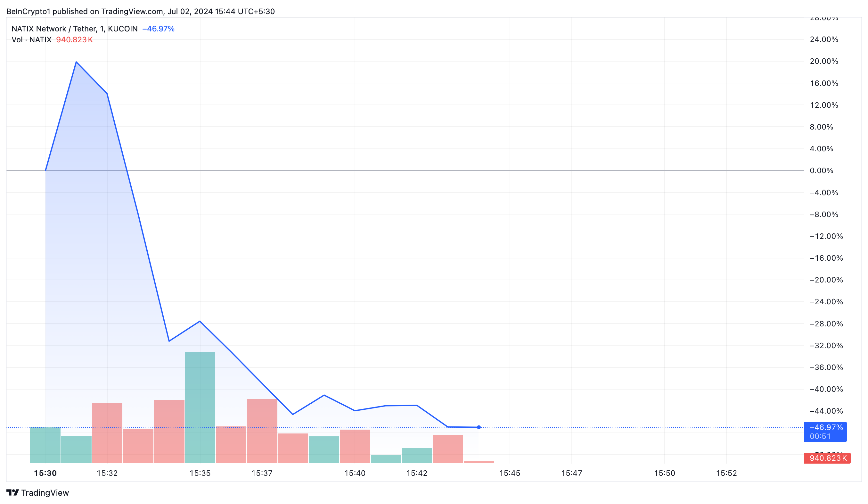
Task: Click the -46.97% value in chart legend
Action: [x=159, y=29]
